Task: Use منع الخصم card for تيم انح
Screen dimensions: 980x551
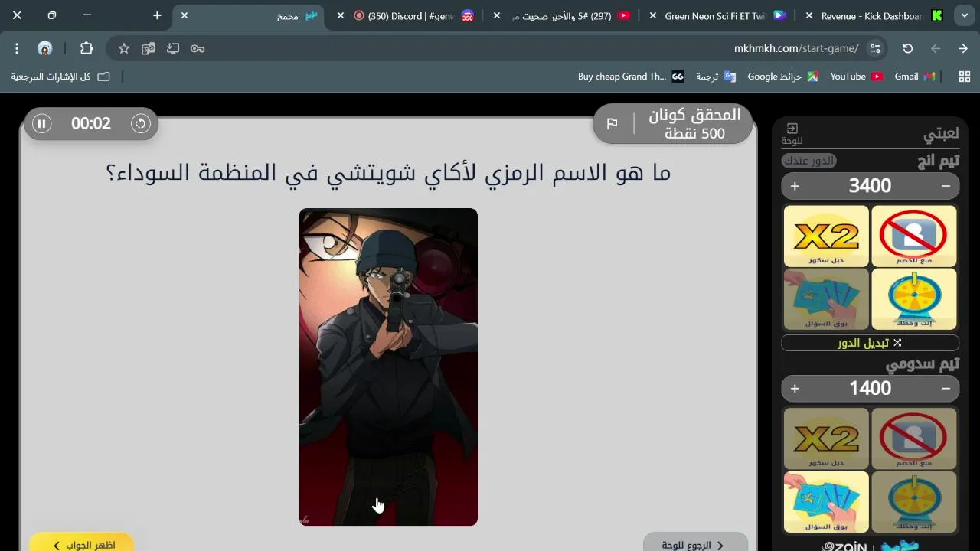Action: tap(914, 236)
